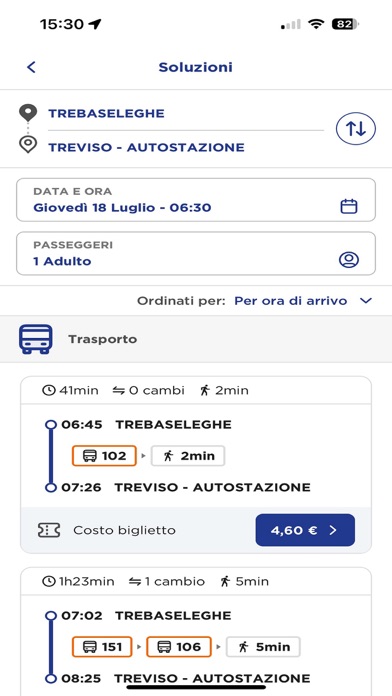Tap the ticket icon beside Costo biglietto
This screenshot has width=392, height=696.
click(49, 530)
